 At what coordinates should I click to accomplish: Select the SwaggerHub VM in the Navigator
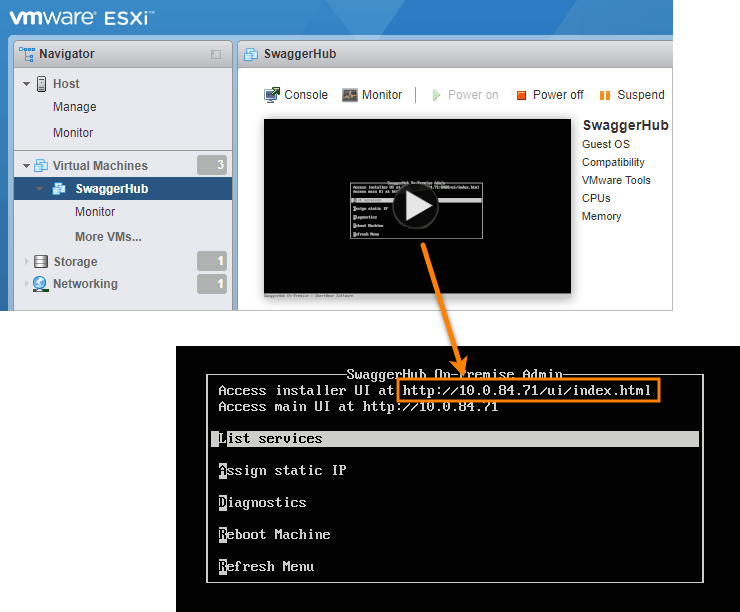click(x=112, y=189)
